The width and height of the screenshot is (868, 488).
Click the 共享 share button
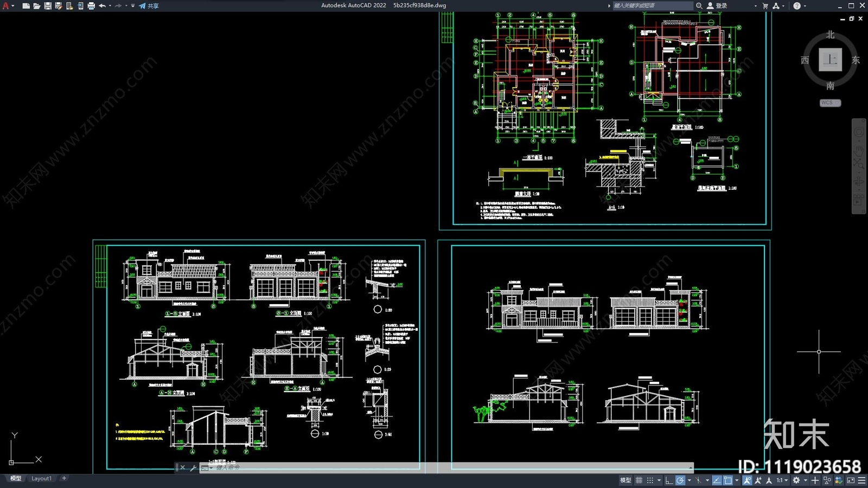coord(149,5)
